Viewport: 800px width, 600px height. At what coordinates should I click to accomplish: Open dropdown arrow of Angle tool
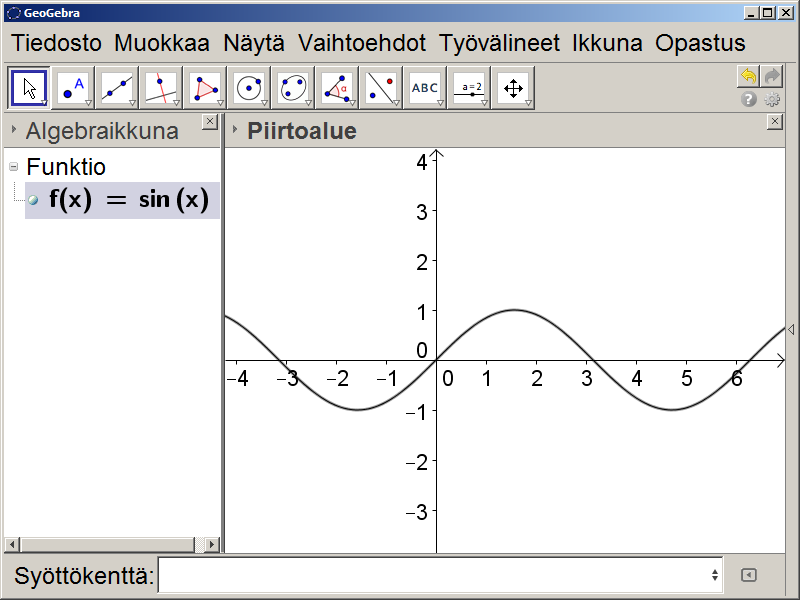point(352,103)
